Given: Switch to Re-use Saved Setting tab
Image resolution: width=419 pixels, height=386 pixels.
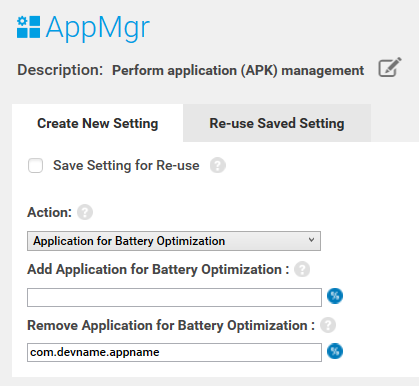Looking at the screenshot, I should point(277,123).
